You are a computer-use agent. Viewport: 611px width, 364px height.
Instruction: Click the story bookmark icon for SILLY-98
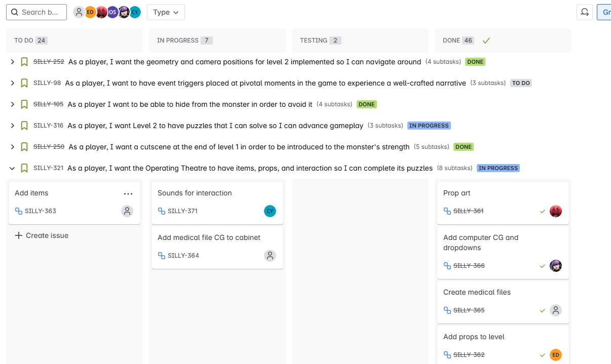24,83
